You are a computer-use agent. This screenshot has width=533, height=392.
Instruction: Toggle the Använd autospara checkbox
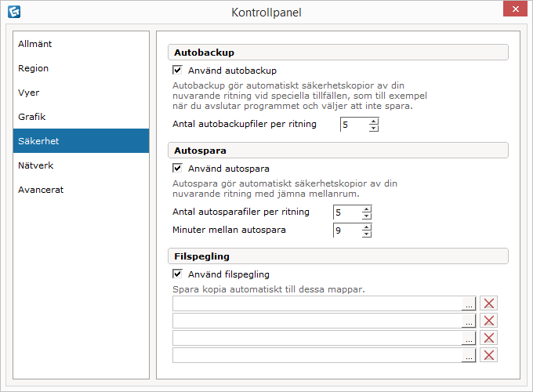177,168
